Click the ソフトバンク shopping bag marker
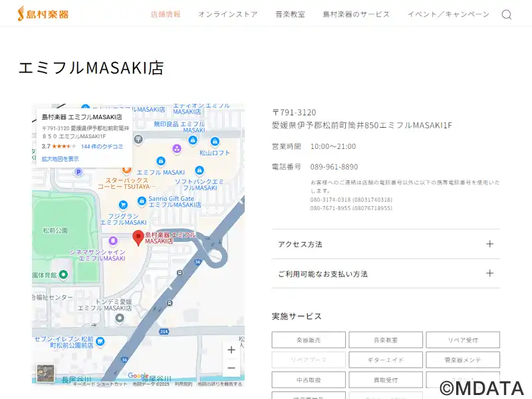532x399 pixels. (x=199, y=170)
